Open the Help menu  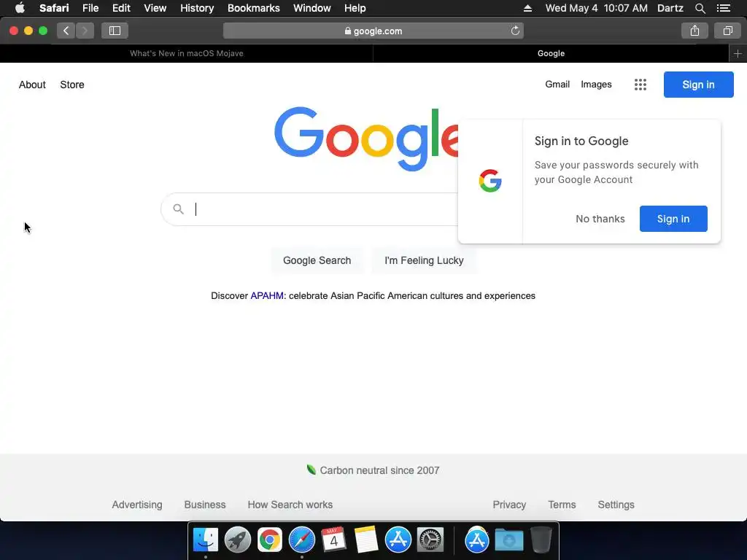pos(355,8)
